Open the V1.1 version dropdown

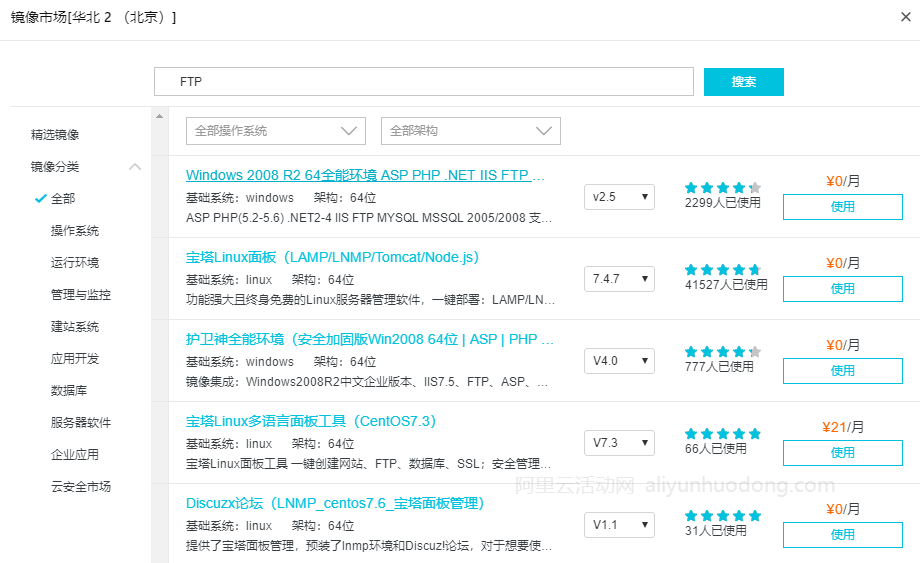tap(620, 525)
